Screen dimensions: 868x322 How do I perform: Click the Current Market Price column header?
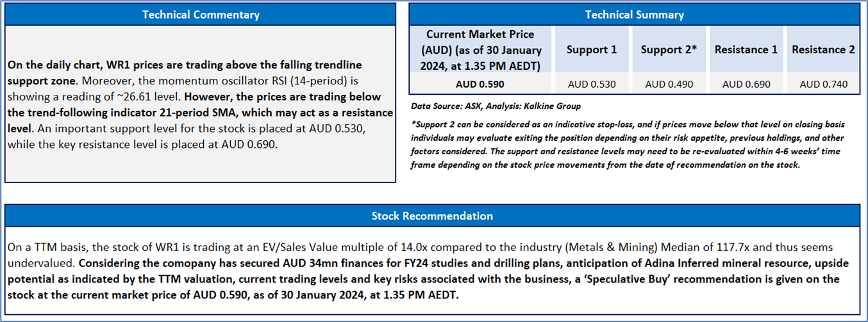point(480,49)
